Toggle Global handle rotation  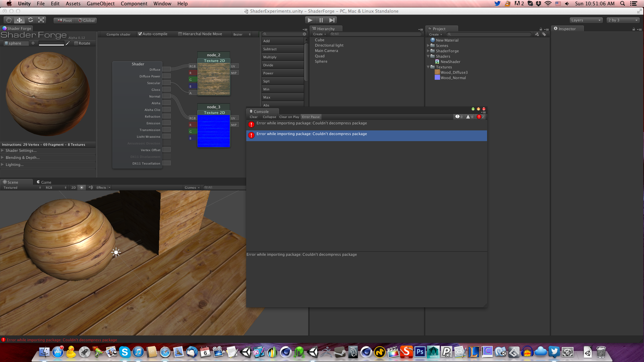86,20
